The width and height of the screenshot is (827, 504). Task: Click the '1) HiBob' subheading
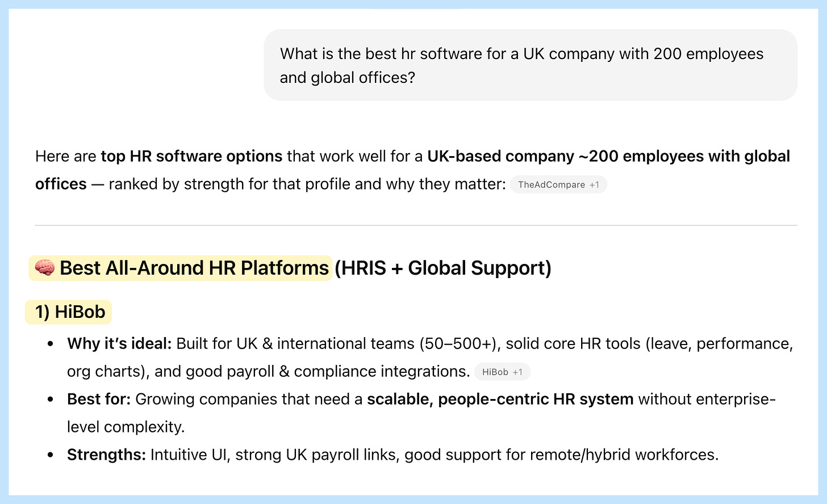click(70, 312)
